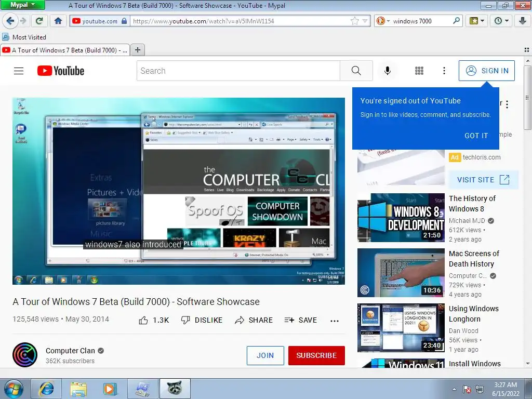Reload the current page
This screenshot has width=532, height=399.
point(39,21)
